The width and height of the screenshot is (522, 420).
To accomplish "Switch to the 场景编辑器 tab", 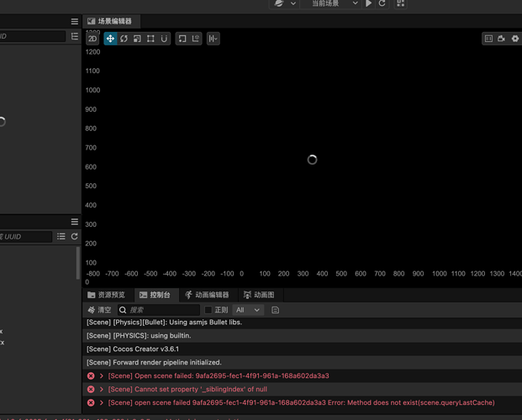I will click(110, 21).
